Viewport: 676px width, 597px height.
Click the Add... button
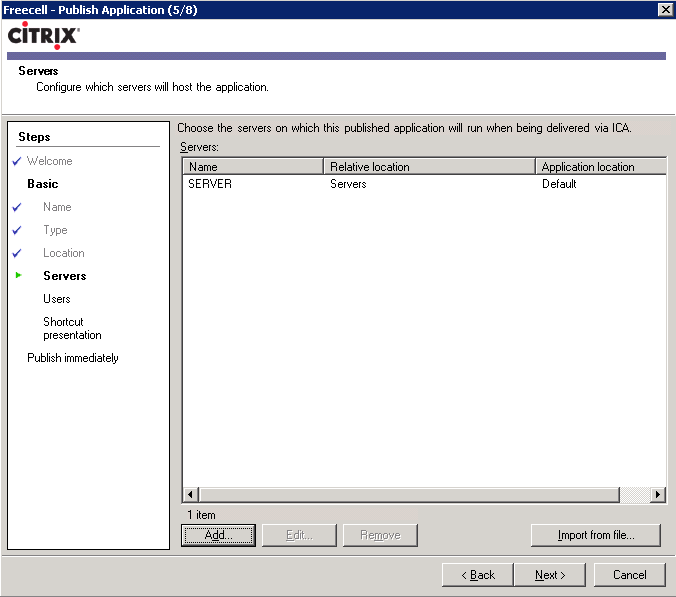click(x=218, y=535)
